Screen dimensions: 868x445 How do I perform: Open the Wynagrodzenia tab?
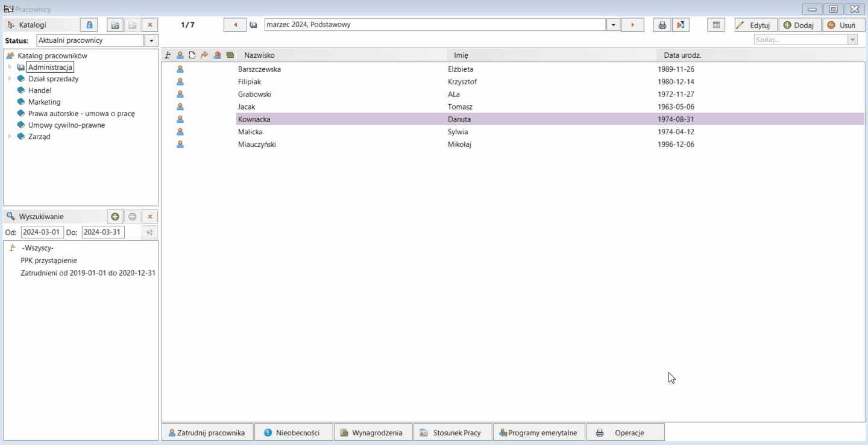373,432
